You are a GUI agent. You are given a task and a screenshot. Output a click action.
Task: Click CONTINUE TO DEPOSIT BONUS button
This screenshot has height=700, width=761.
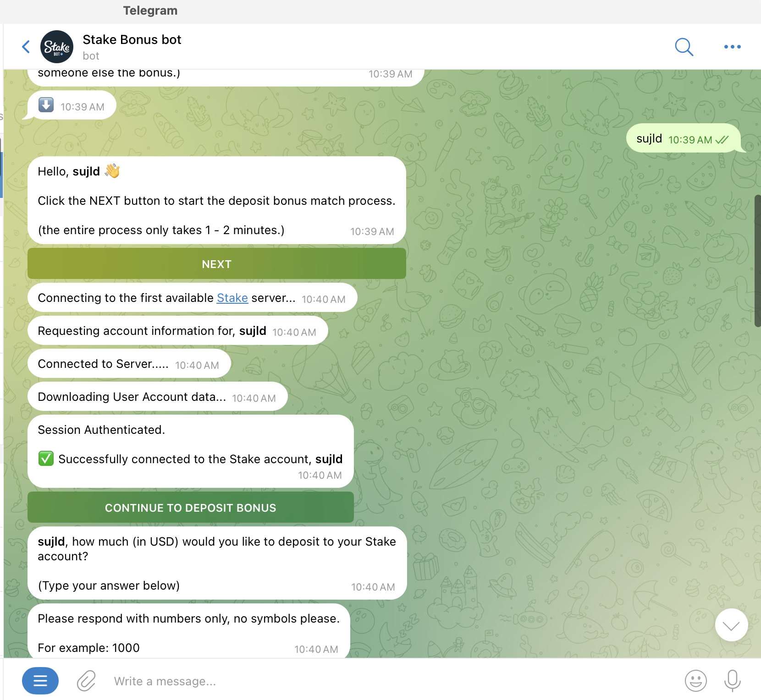[191, 508]
